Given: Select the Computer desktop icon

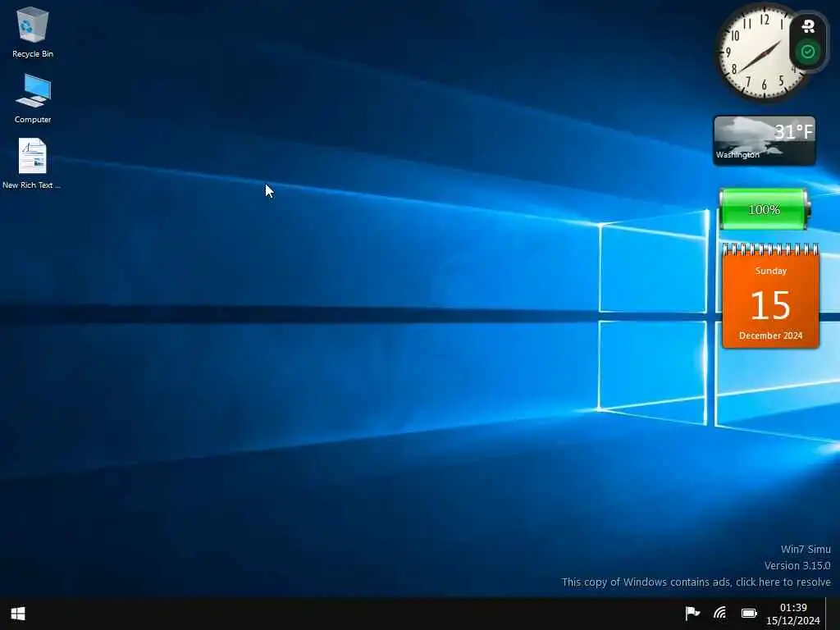Looking at the screenshot, I should [x=33, y=98].
